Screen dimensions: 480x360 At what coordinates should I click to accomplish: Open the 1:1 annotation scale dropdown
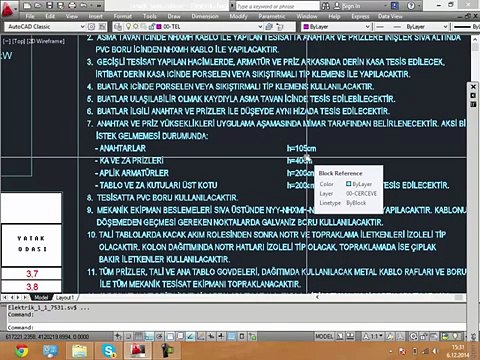[x=374, y=337]
